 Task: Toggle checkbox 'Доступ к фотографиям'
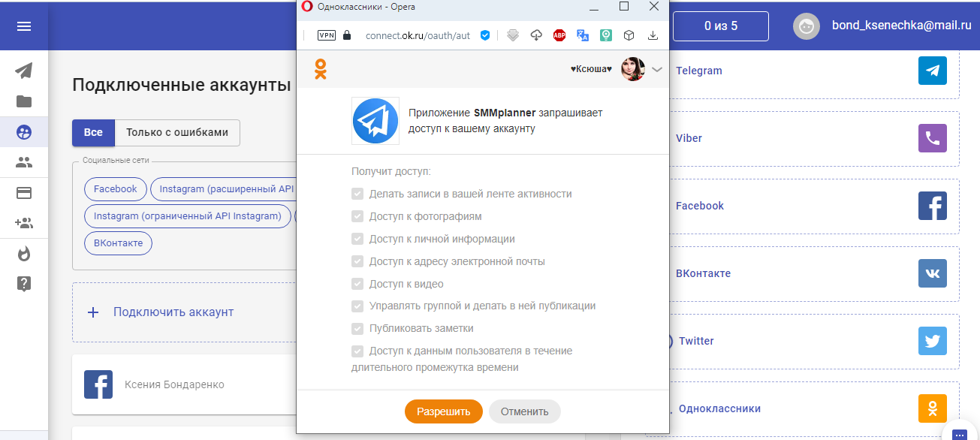click(357, 216)
